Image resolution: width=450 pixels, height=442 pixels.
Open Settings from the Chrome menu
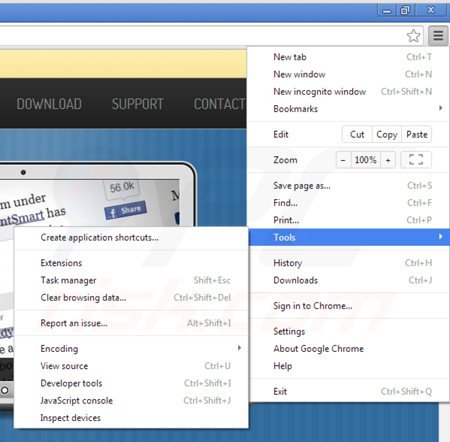tap(349, 331)
